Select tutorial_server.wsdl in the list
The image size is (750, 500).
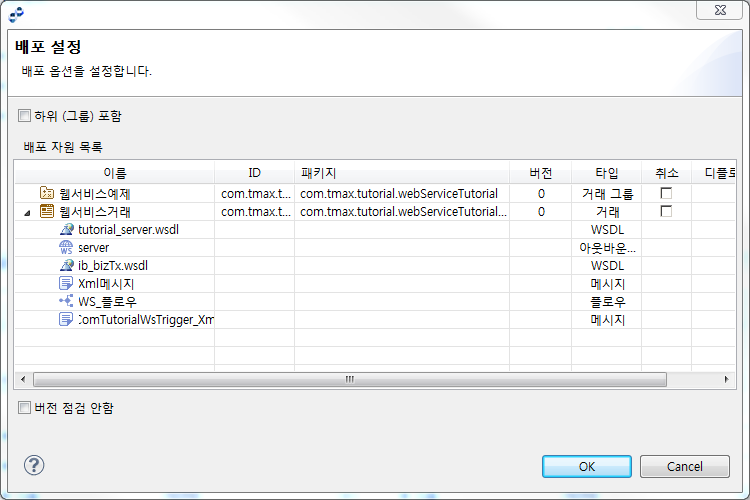[128, 230]
